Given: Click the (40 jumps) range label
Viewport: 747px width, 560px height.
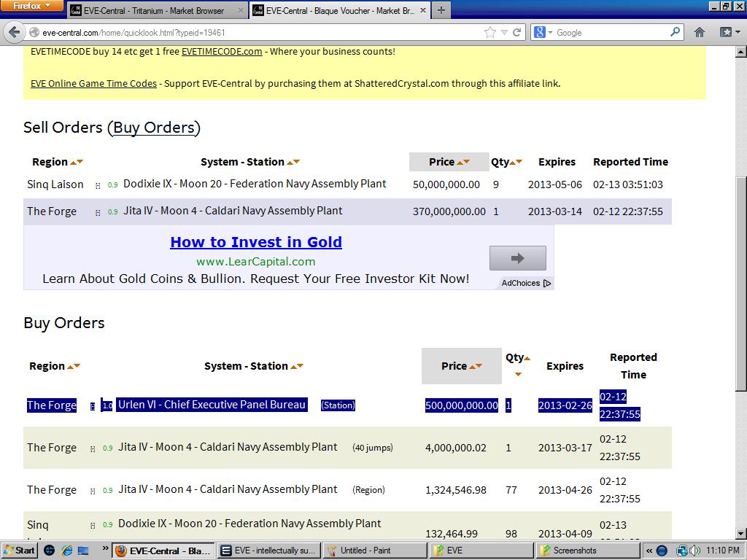Looking at the screenshot, I should (373, 448).
